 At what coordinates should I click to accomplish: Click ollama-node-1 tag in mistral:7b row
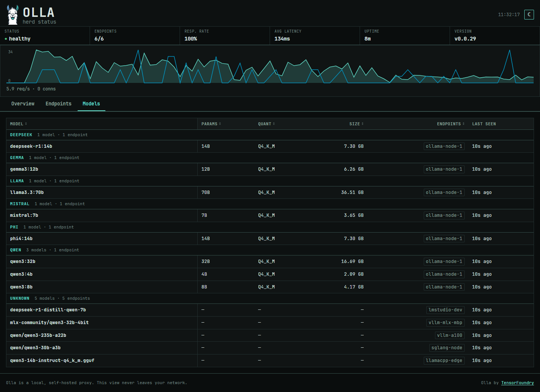click(x=444, y=215)
